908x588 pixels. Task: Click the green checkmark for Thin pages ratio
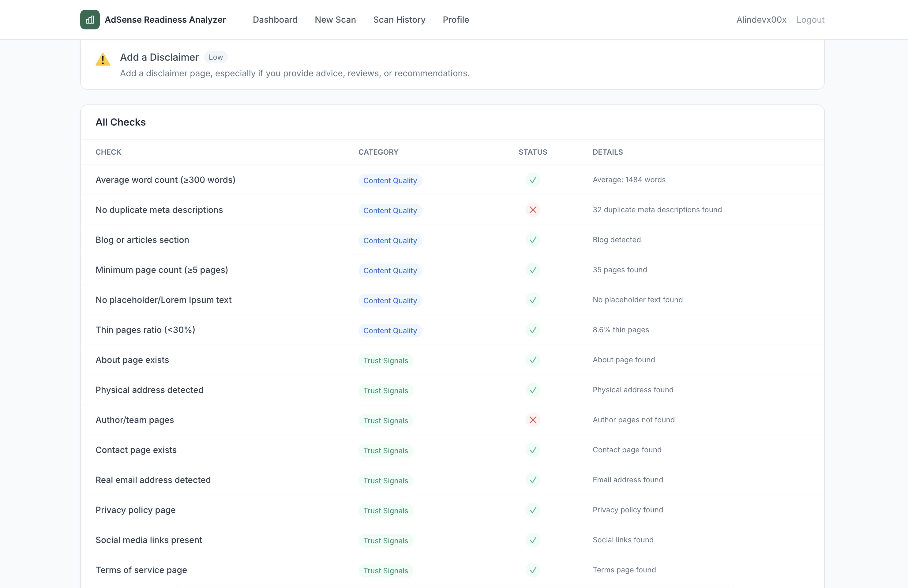click(x=533, y=330)
